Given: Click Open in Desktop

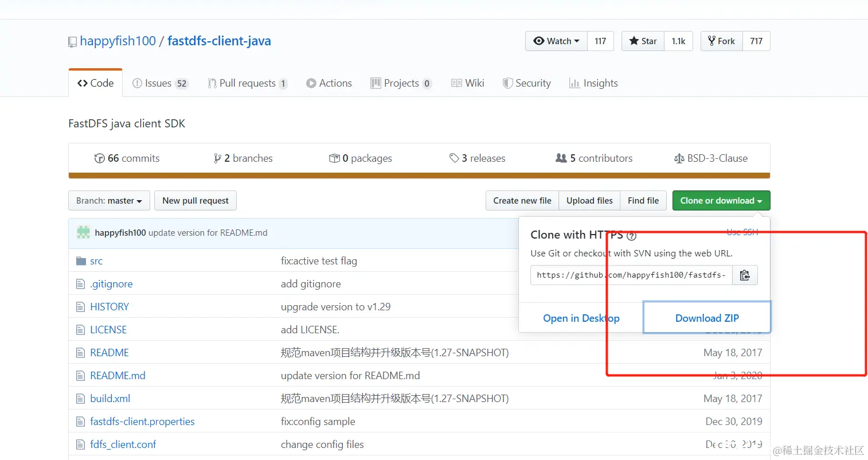Looking at the screenshot, I should click(581, 318).
